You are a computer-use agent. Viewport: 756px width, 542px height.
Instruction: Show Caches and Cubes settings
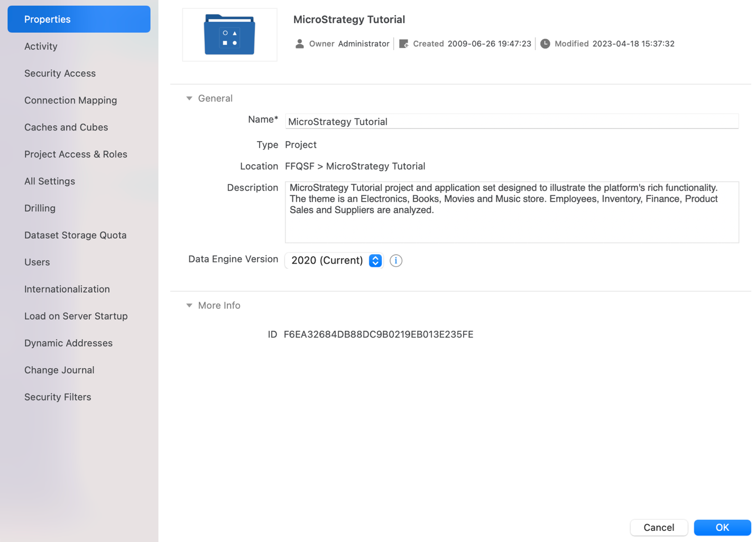pos(66,127)
